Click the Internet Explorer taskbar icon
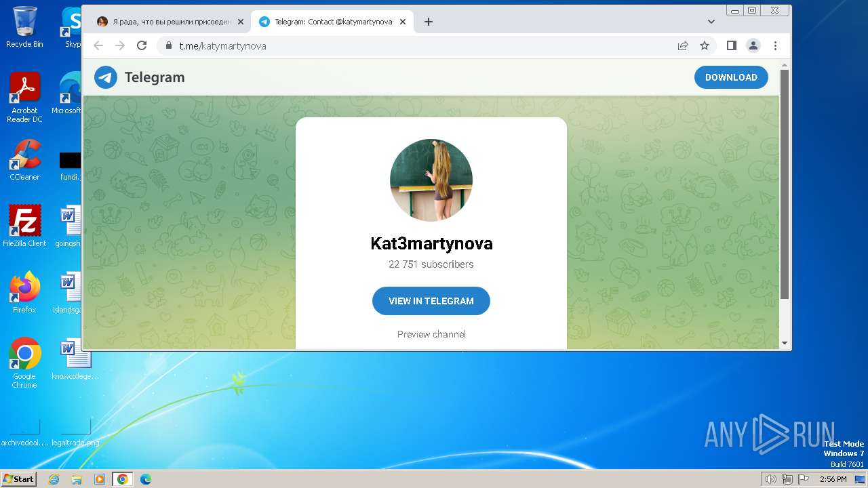The image size is (868, 488). tap(54, 479)
